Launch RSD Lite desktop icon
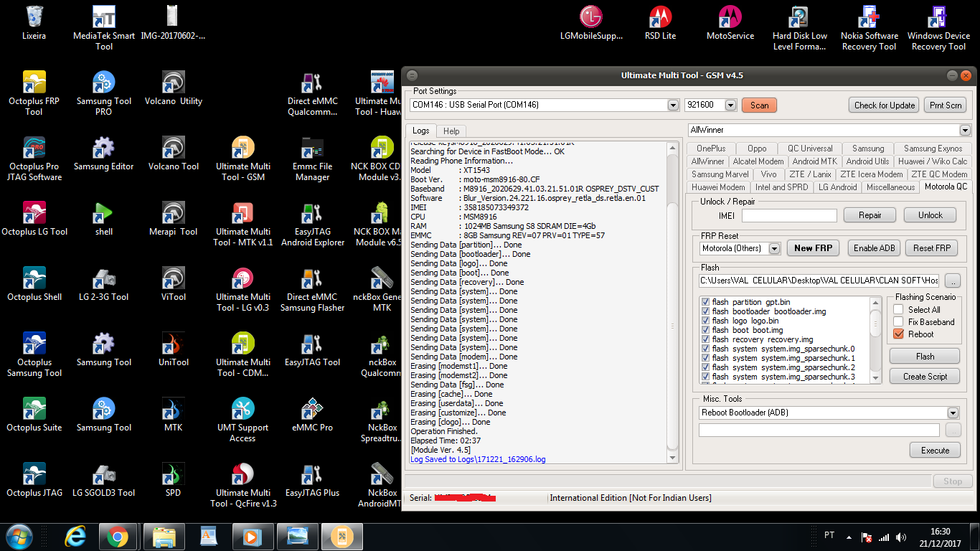980x551 pixels. click(661, 23)
